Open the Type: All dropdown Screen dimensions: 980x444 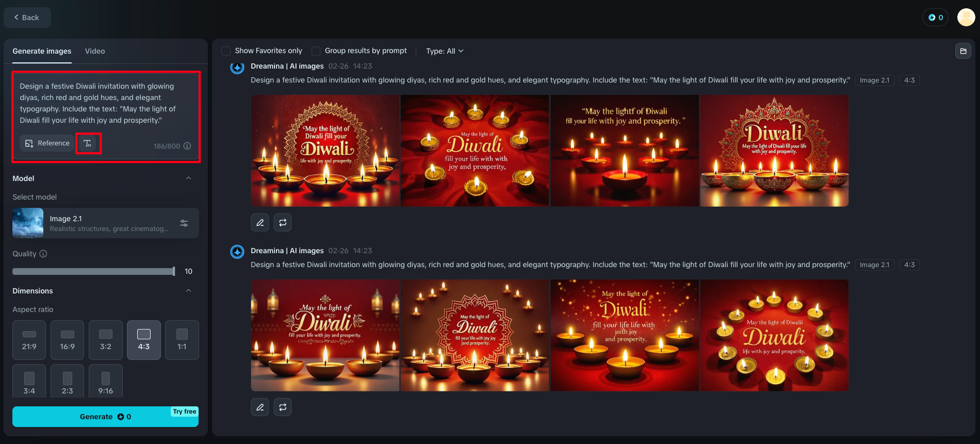pyautogui.click(x=445, y=51)
